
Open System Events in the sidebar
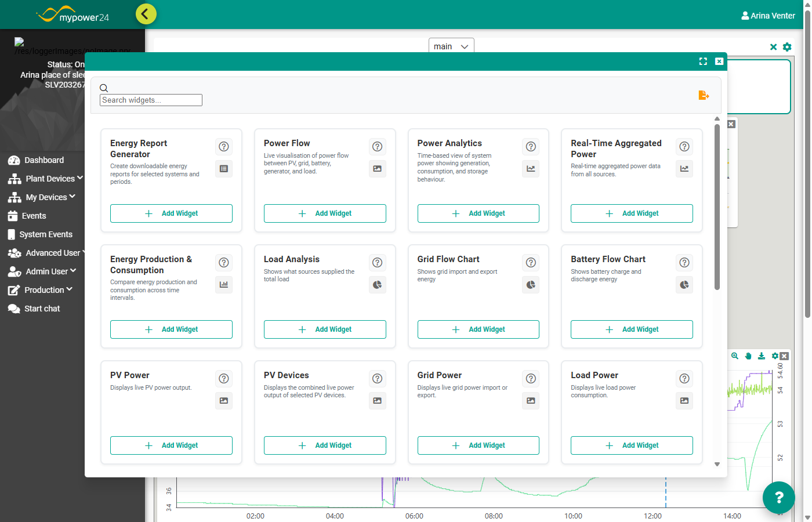40,234
